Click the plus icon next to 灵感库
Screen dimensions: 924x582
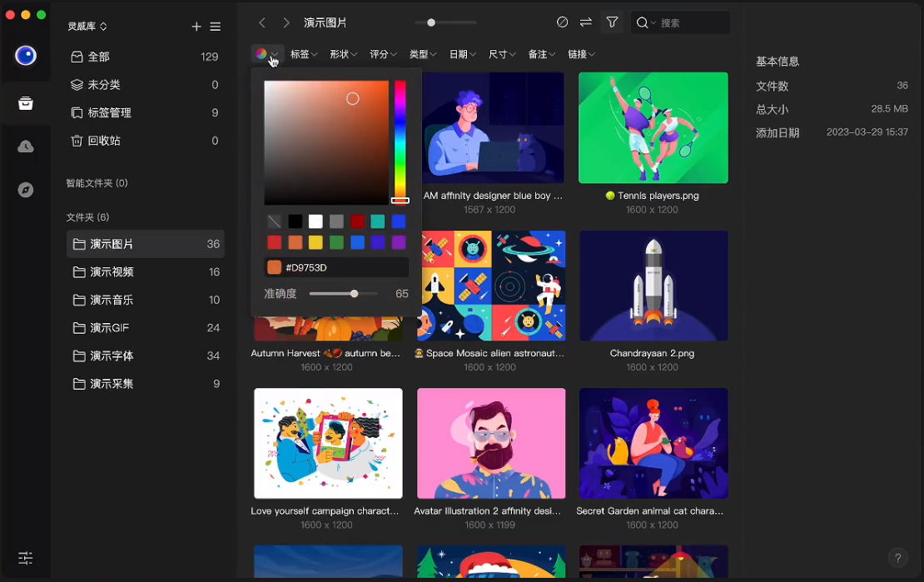[196, 27]
